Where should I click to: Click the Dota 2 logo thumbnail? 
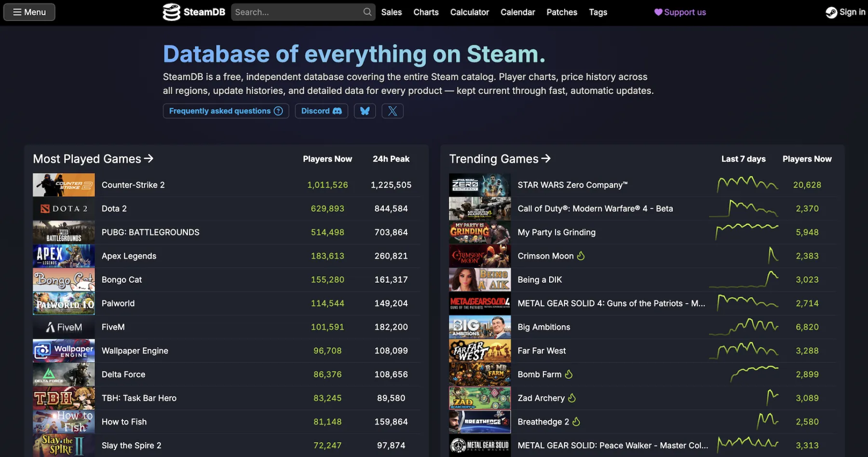64,209
